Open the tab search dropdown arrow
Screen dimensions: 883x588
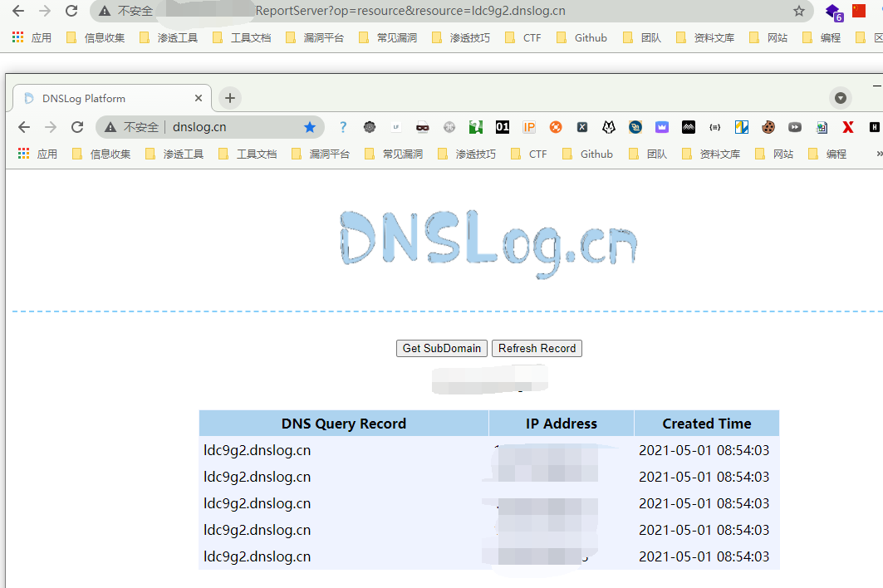(x=841, y=98)
